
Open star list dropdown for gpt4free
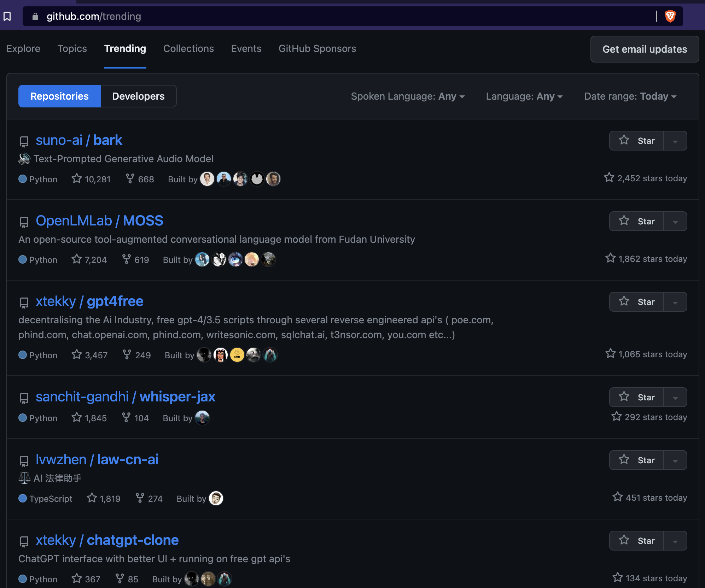675,302
